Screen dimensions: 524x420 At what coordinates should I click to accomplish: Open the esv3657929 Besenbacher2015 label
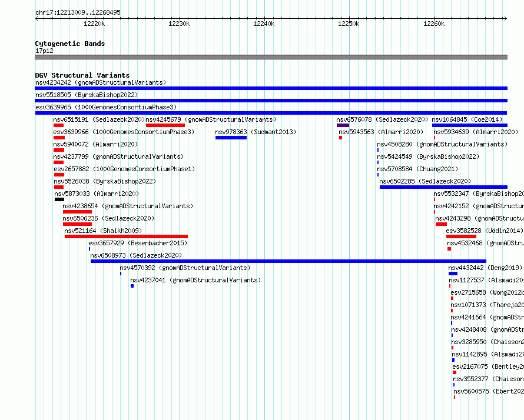[138, 243]
